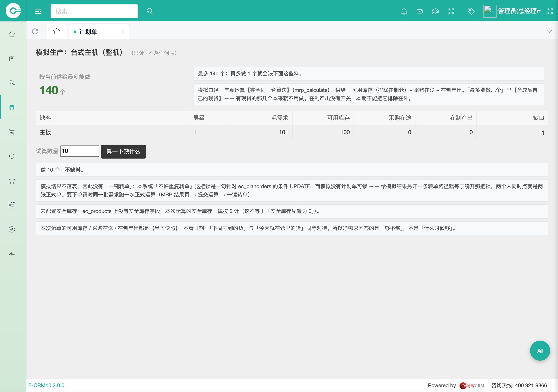Open sidebar yen finance icon
Viewport: 558px width, 392px height.
(x=12, y=230)
